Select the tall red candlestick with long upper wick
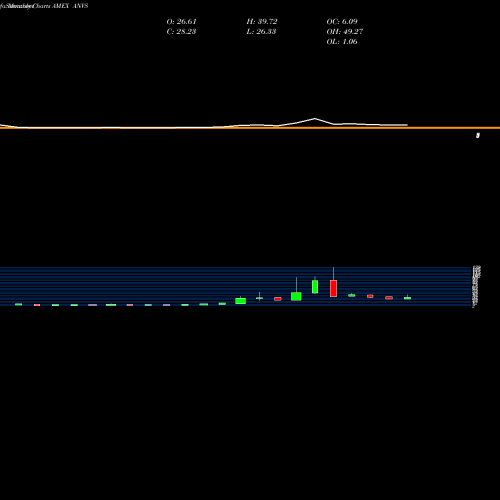The height and width of the screenshot is (500, 500). 333,288
